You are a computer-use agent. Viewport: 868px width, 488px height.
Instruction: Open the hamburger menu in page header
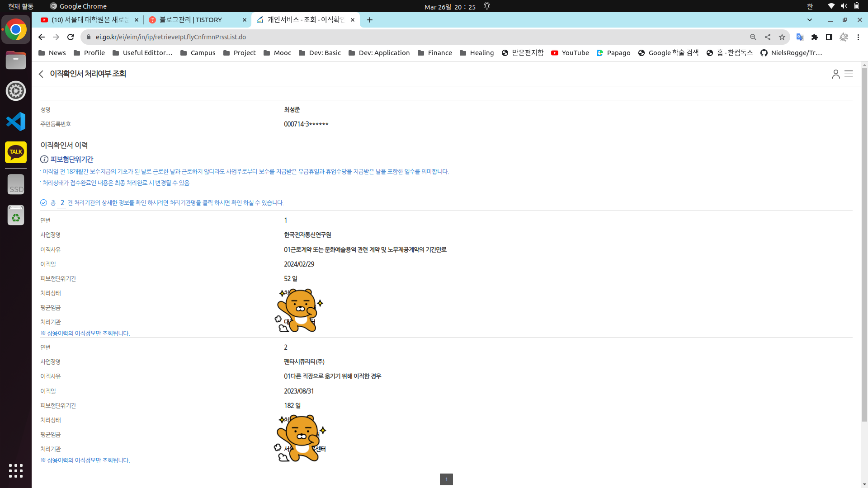click(849, 74)
